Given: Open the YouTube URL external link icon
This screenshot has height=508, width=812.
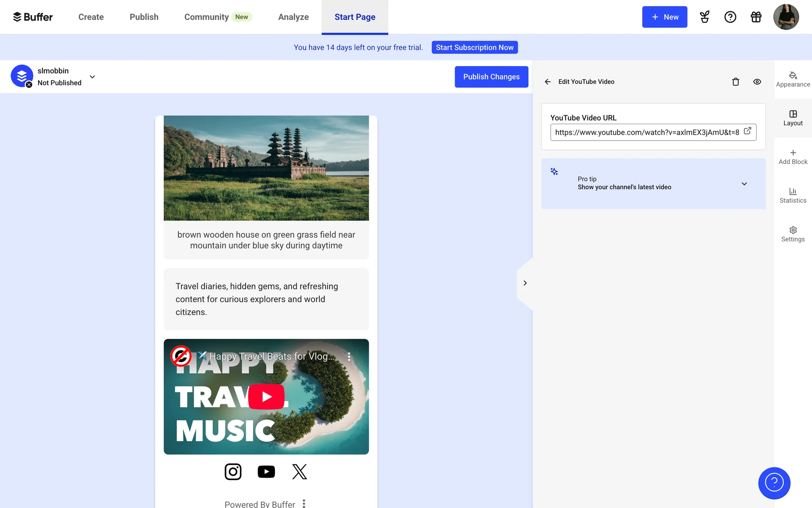Looking at the screenshot, I should (747, 131).
